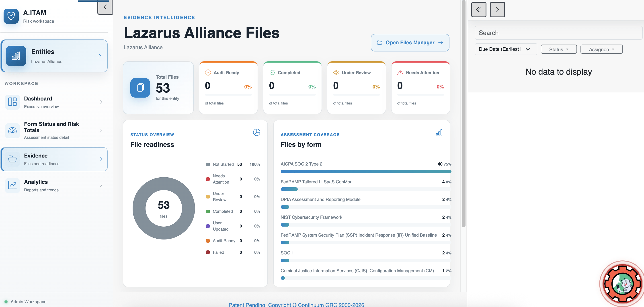The width and height of the screenshot is (644, 307).
Task: Select Analytics in the workspace menu
Action: (54, 186)
